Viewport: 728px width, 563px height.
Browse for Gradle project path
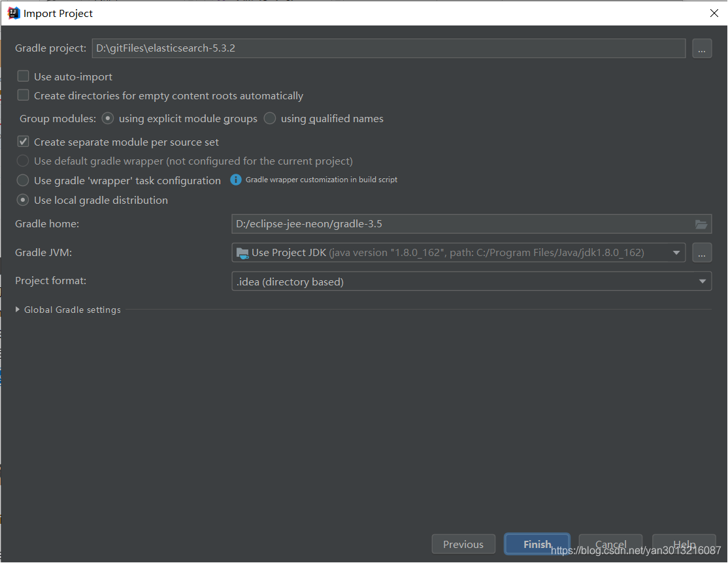[702, 48]
